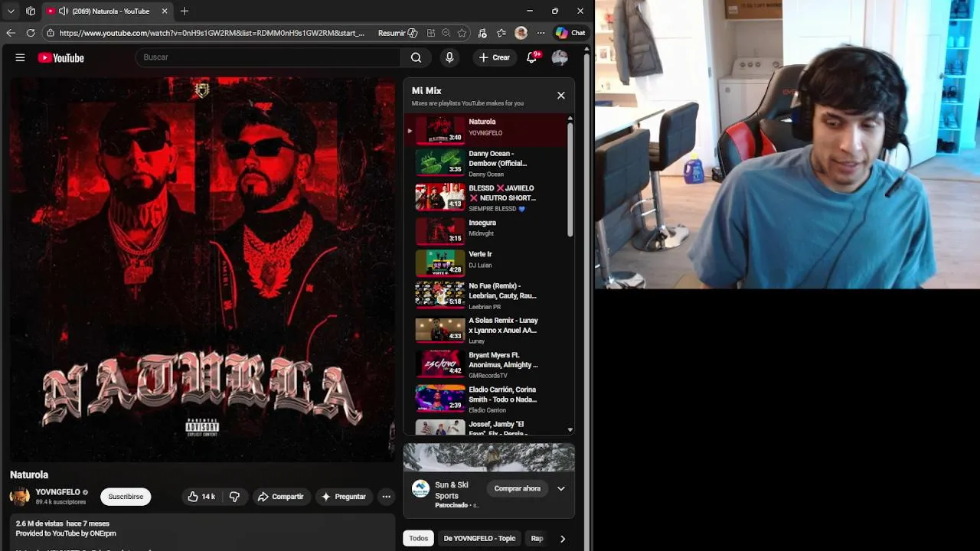Open the YOVNGFELO channel avatar
The height and width of the screenshot is (551, 980).
coord(19,497)
